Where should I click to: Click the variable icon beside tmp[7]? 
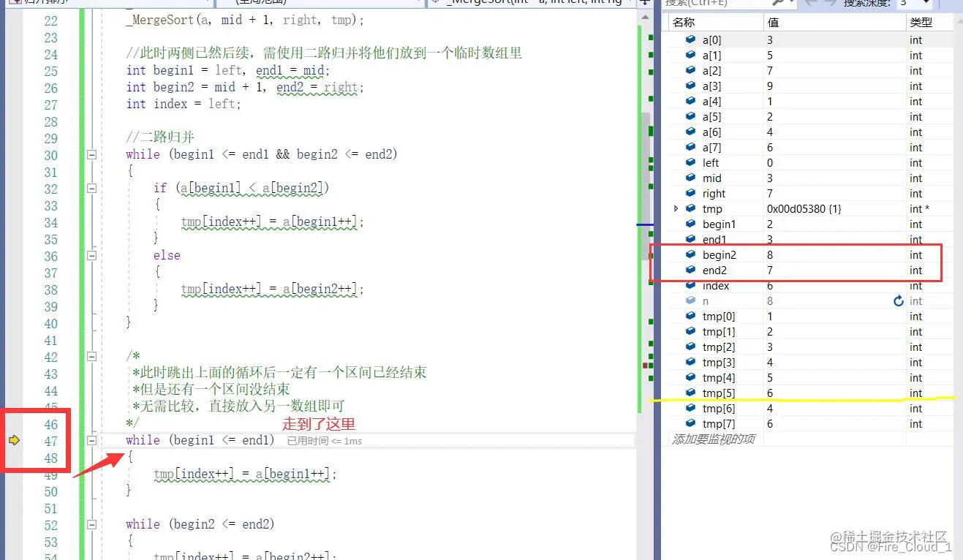[690, 423]
